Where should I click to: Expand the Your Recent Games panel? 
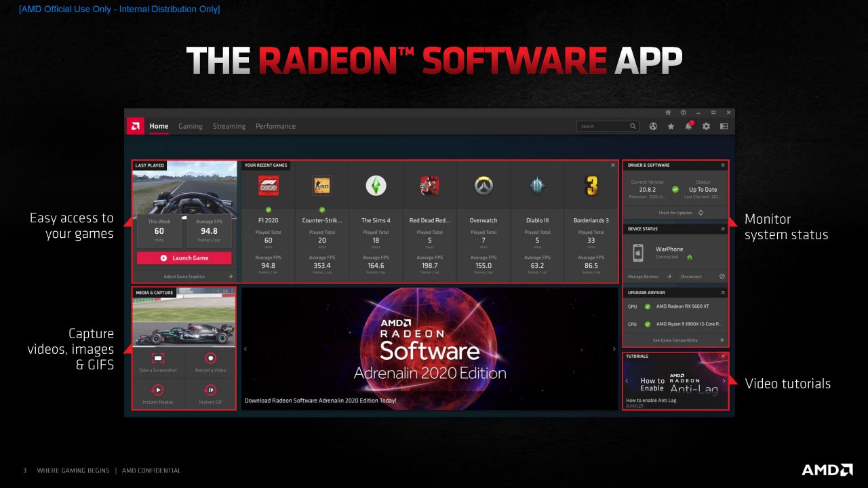click(612, 165)
